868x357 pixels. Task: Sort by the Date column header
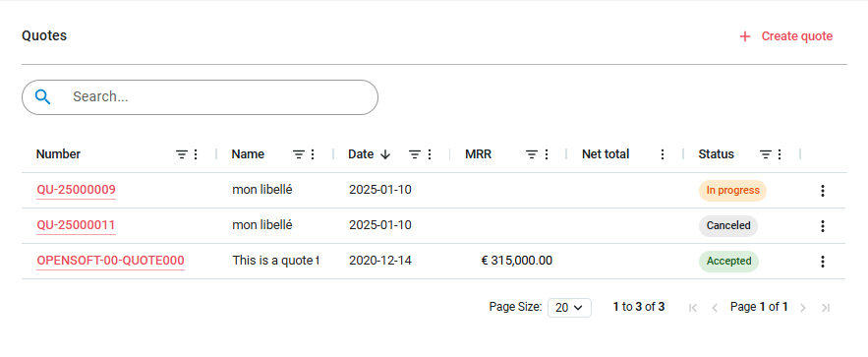coord(361,154)
